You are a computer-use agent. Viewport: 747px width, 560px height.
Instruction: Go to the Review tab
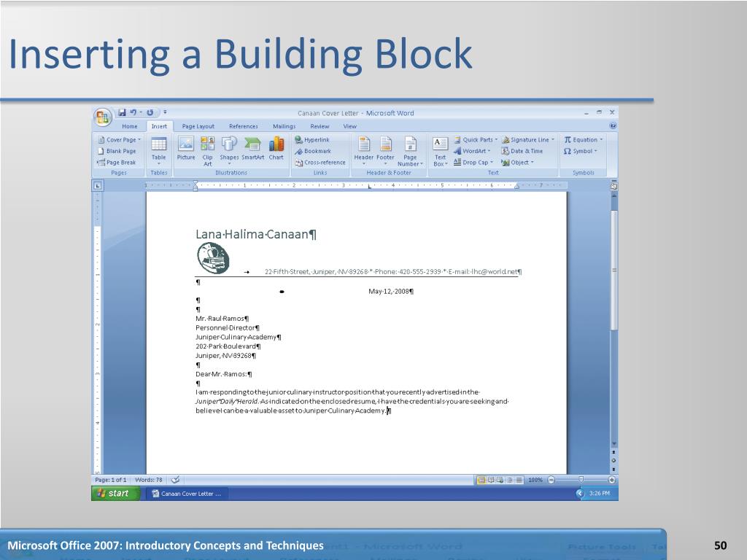(320, 126)
